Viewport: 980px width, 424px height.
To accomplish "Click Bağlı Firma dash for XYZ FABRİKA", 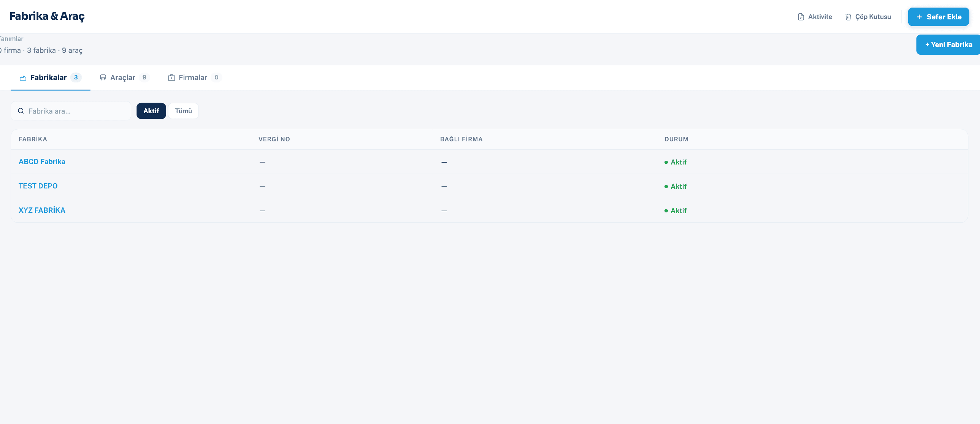I will pyautogui.click(x=444, y=210).
